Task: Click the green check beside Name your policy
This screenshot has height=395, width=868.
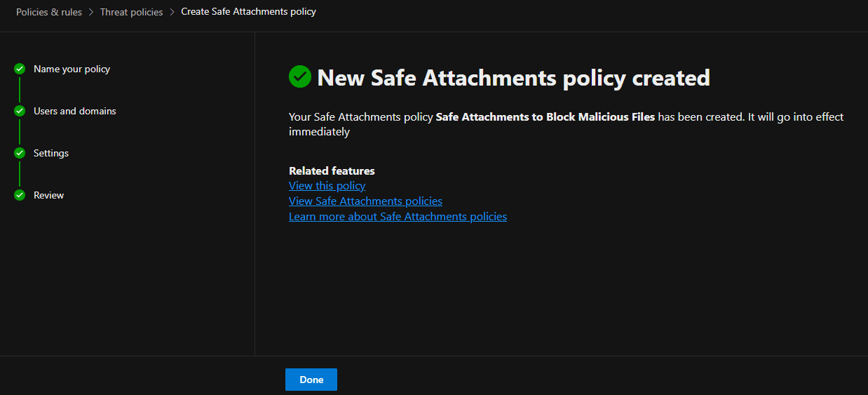Action: 20,69
